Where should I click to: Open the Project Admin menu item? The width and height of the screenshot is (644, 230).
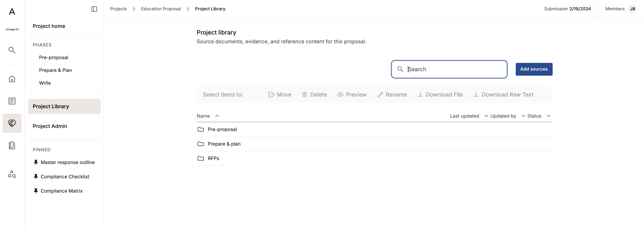(x=50, y=126)
